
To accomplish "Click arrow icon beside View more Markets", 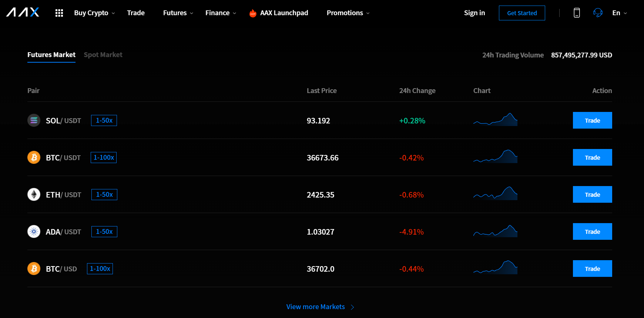I will point(352,307).
